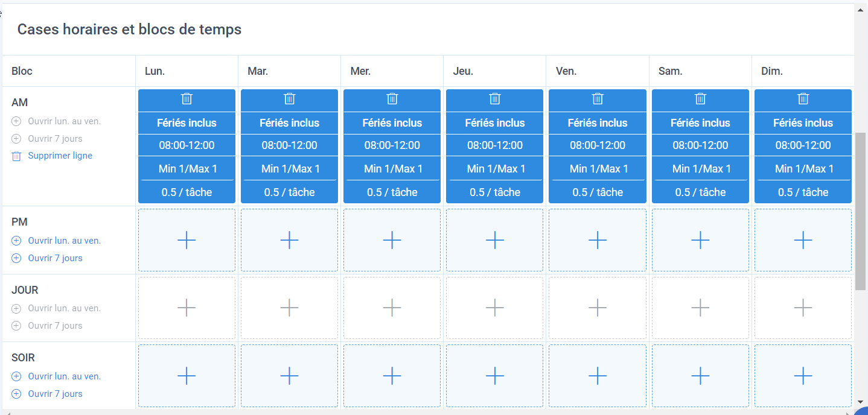Screen dimensions: 868x415
Task: Click Min 1/Max 1 in Lun. AM block
Action: pos(187,169)
